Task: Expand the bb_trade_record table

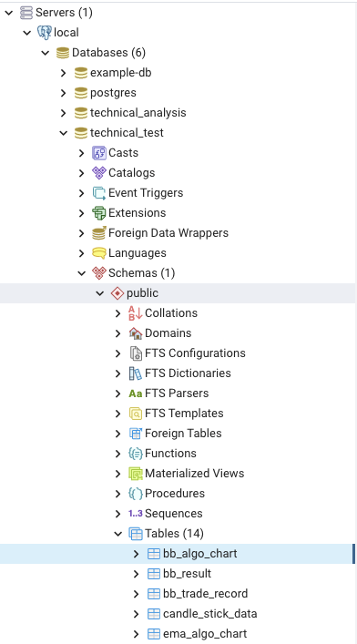Action: [x=137, y=594]
